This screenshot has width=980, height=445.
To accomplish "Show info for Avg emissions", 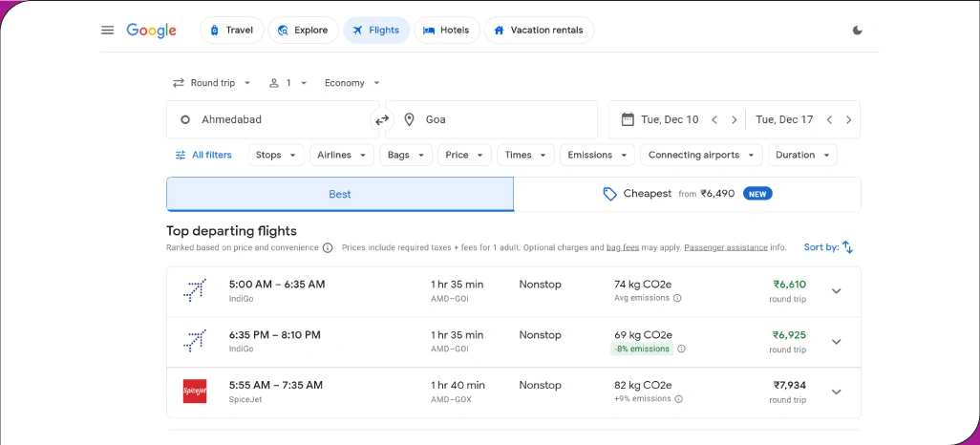I will pos(677,298).
